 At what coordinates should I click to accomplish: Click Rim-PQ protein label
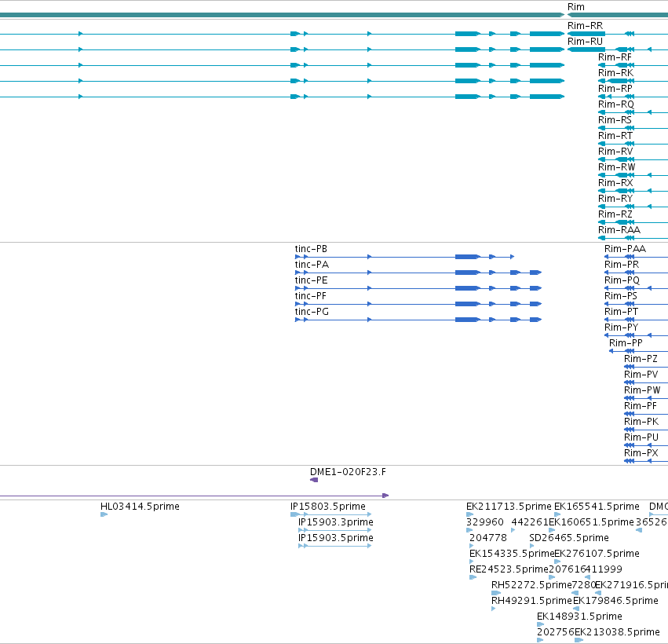coord(622,280)
